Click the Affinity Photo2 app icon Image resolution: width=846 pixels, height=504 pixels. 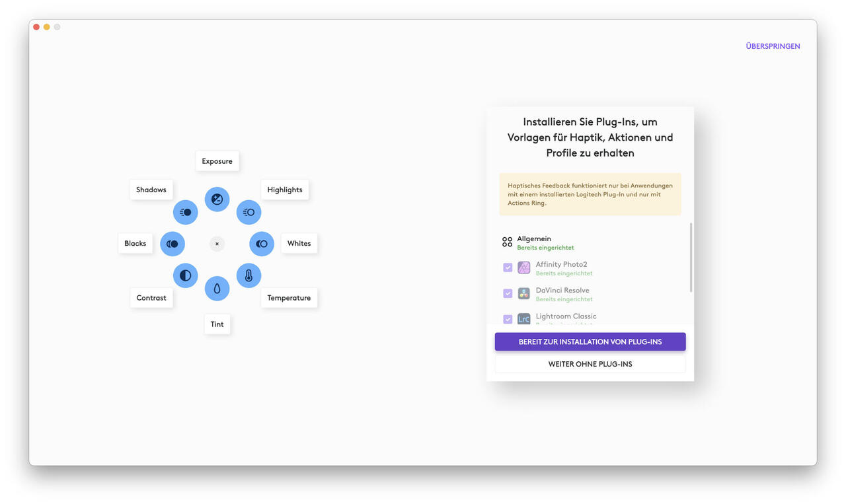point(523,268)
